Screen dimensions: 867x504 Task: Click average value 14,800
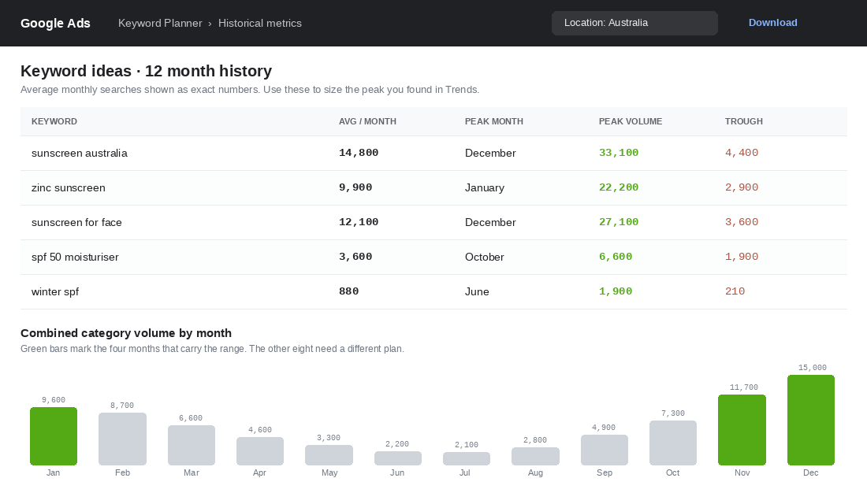pos(359,153)
